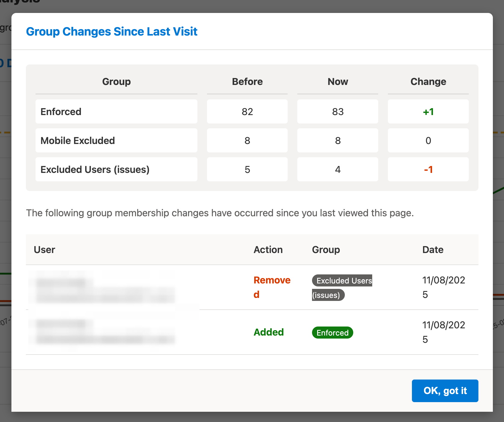Viewport: 504px width, 422px height.
Task: Click the 0 change value for Mobile Excluded
Action: tap(428, 140)
